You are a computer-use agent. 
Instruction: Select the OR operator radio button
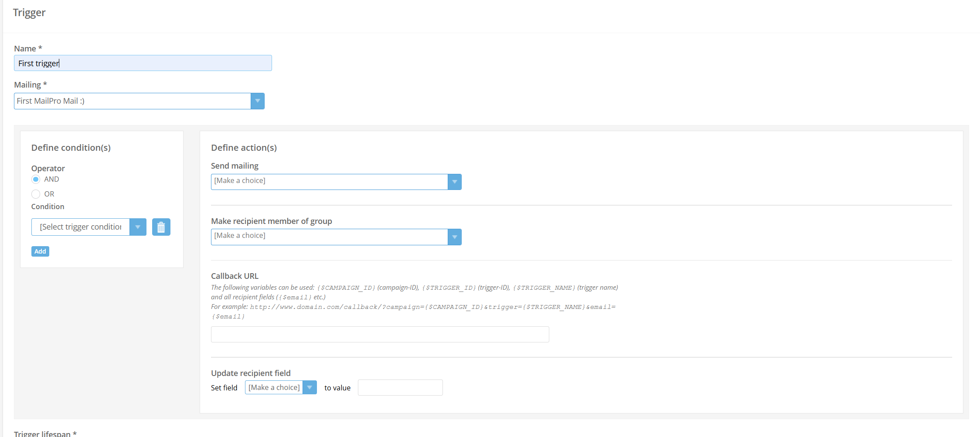click(x=36, y=194)
